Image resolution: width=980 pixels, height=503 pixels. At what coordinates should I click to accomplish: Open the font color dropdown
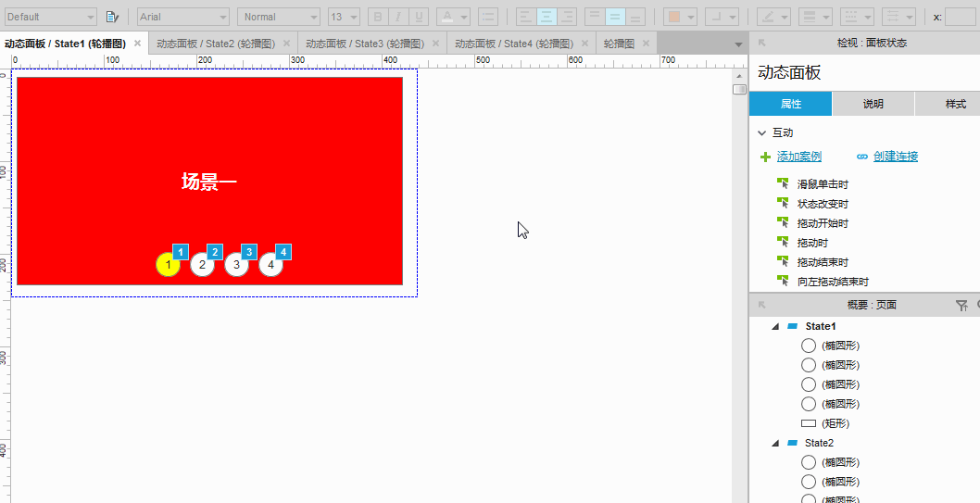coord(464,17)
